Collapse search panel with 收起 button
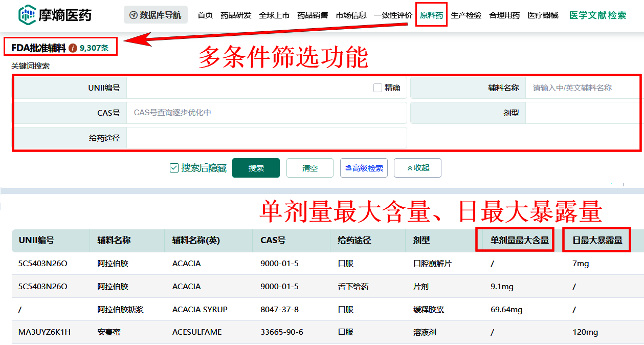The width and height of the screenshot is (644, 345). (417, 168)
